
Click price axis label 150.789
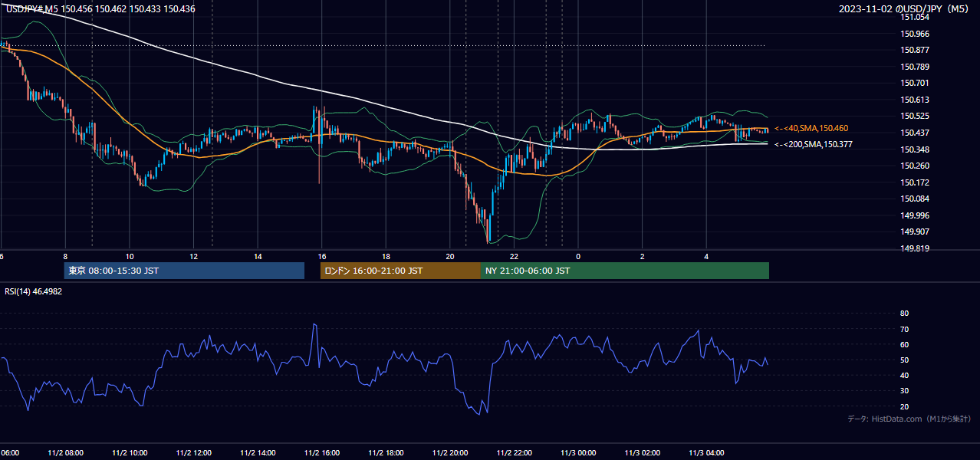click(x=915, y=67)
